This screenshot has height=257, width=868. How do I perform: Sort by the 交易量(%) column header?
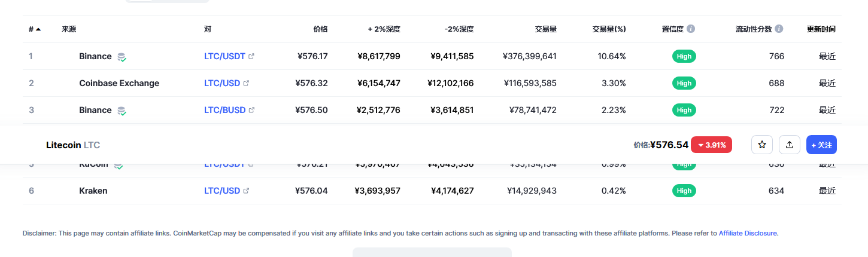[x=609, y=29]
